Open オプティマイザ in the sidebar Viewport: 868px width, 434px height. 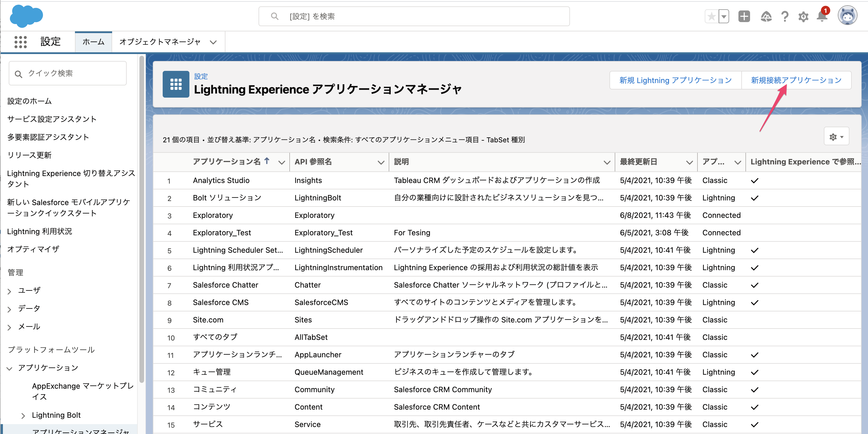click(x=33, y=249)
